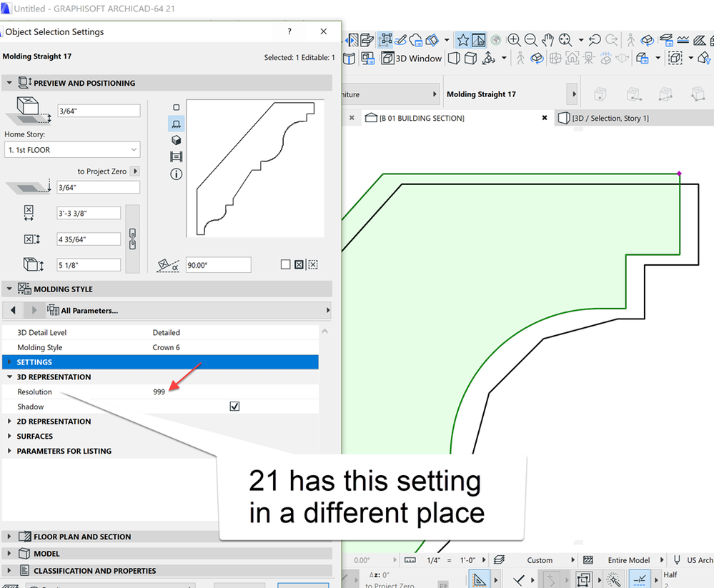Toggle the chain link proportional lock
This screenshot has height=588, width=714.
pos(132,239)
